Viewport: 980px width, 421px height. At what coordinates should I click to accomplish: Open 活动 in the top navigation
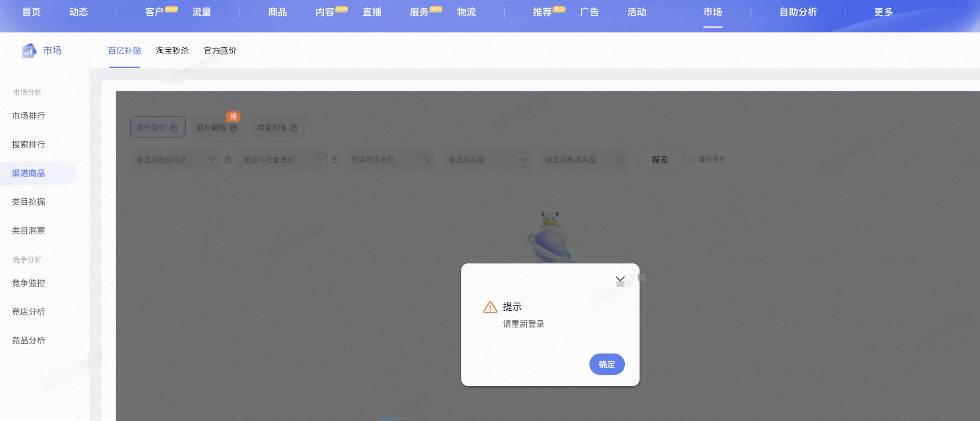[637, 12]
